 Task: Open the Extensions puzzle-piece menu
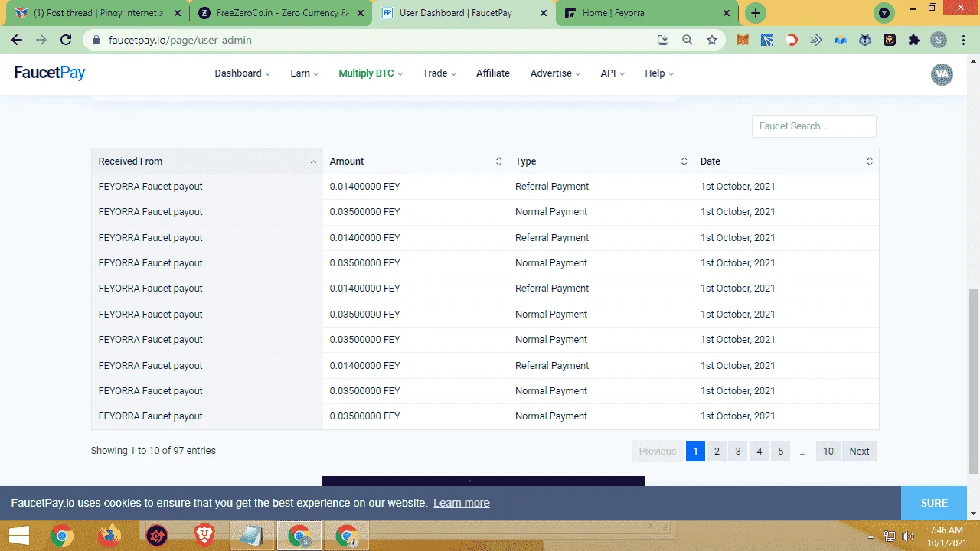pyautogui.click(x=914, y=40)
